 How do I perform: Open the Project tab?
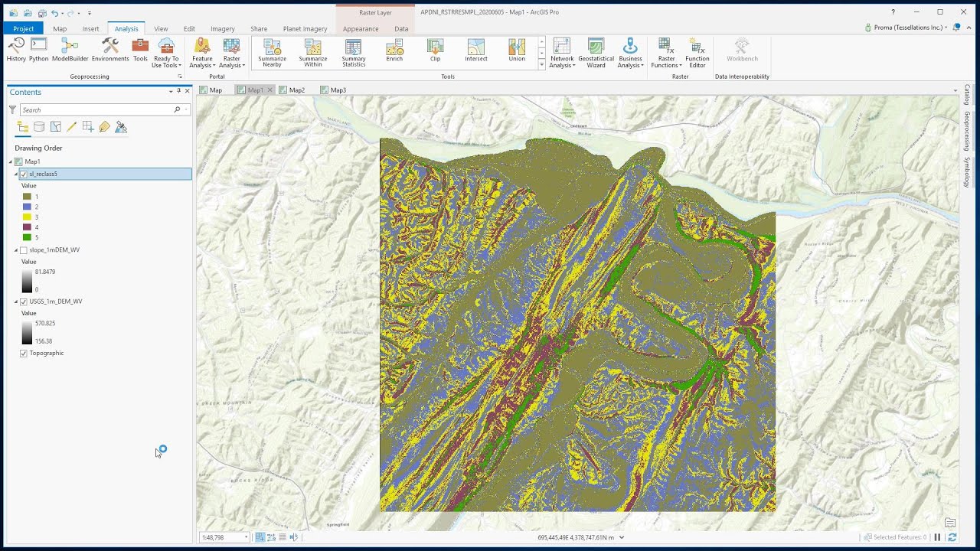[x=23, y=28]
